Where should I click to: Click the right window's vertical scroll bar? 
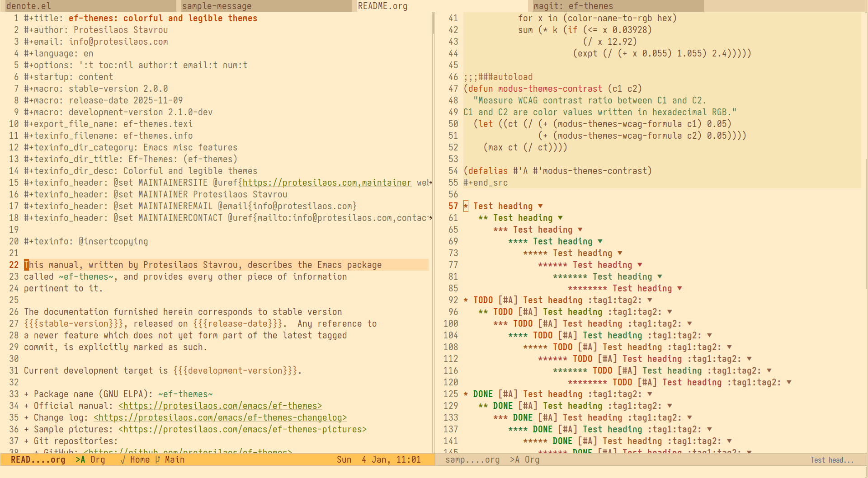[865, 226]
